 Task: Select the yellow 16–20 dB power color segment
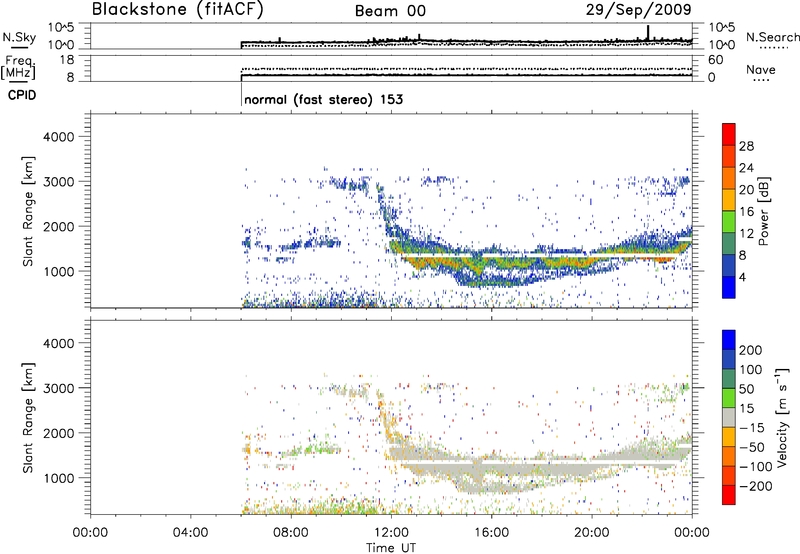tap(729, 200)
